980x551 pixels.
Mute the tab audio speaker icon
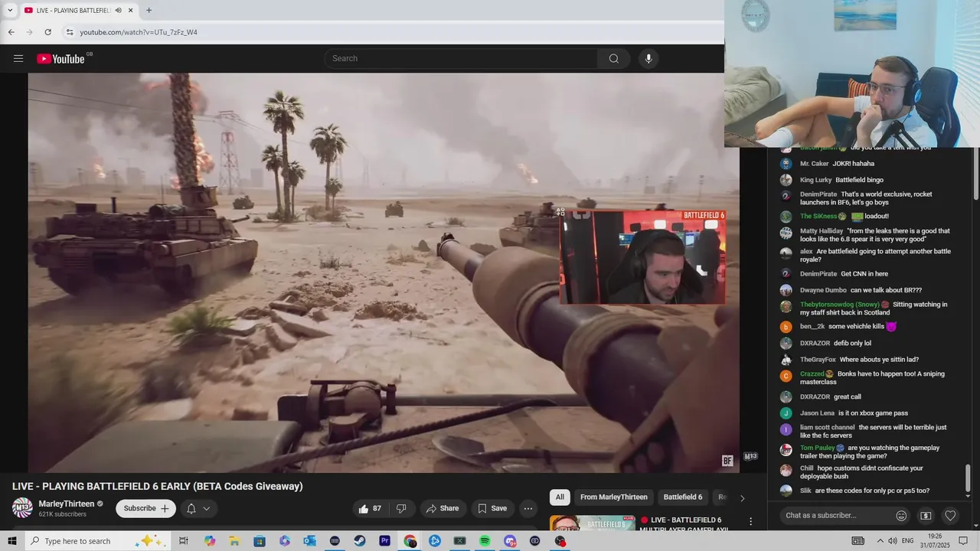(x=118, y=11)
